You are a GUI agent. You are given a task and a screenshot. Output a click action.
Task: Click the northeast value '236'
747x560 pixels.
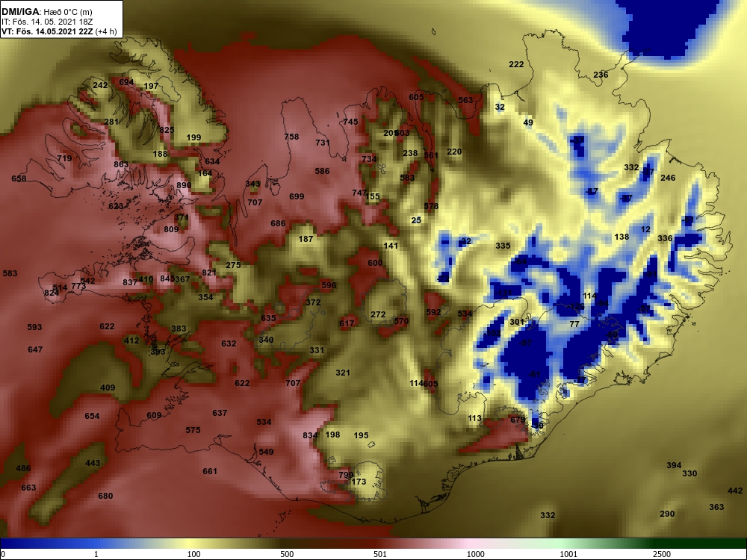(601, 75)
